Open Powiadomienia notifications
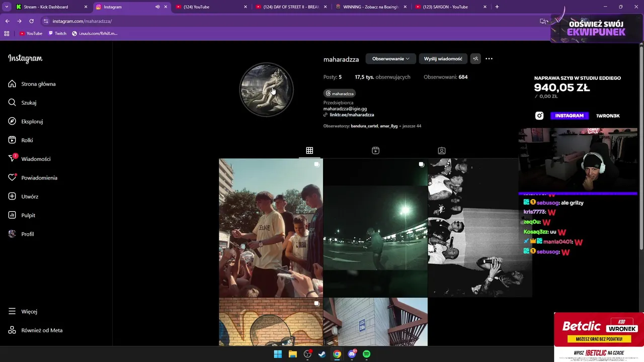Viewport: 644px width, 362px height. (x=33, y=177)
